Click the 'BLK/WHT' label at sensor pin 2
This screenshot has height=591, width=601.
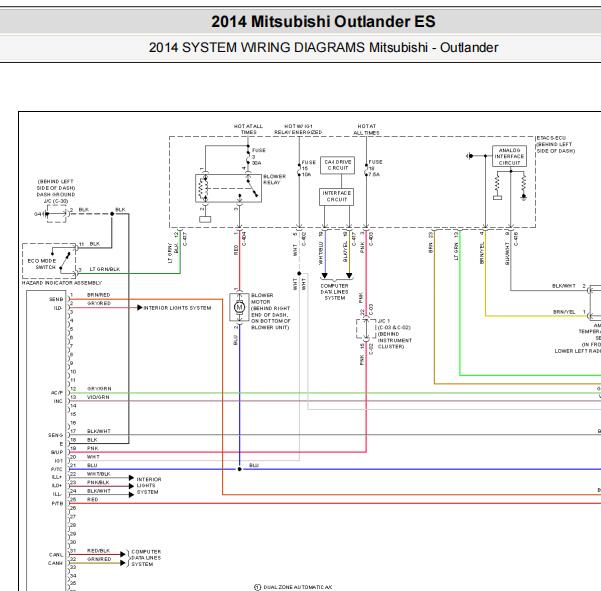pyautogui.click(x=564, y=286)
